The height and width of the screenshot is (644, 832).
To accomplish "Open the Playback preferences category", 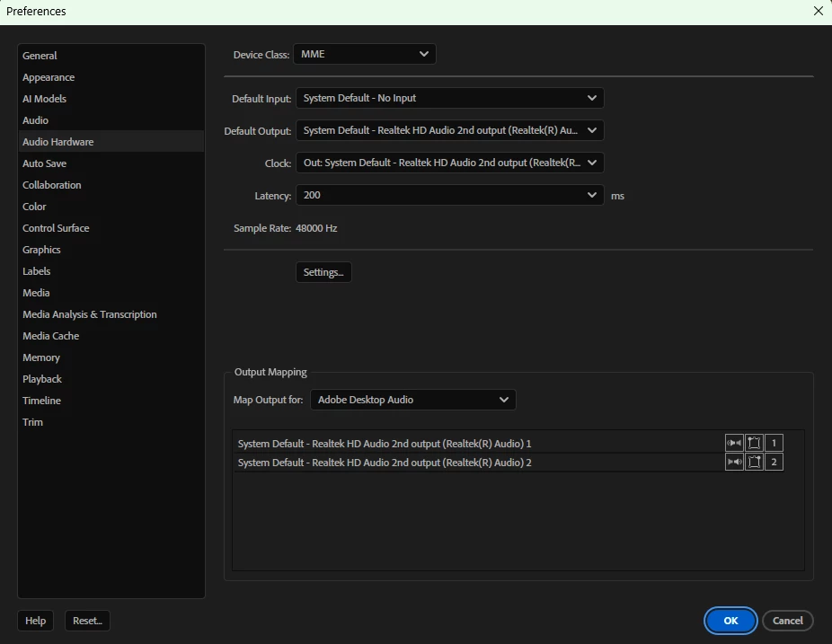I will pos(42,379).
